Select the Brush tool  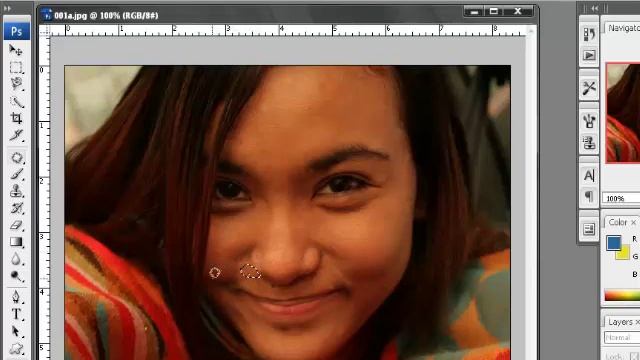[16, 174]
